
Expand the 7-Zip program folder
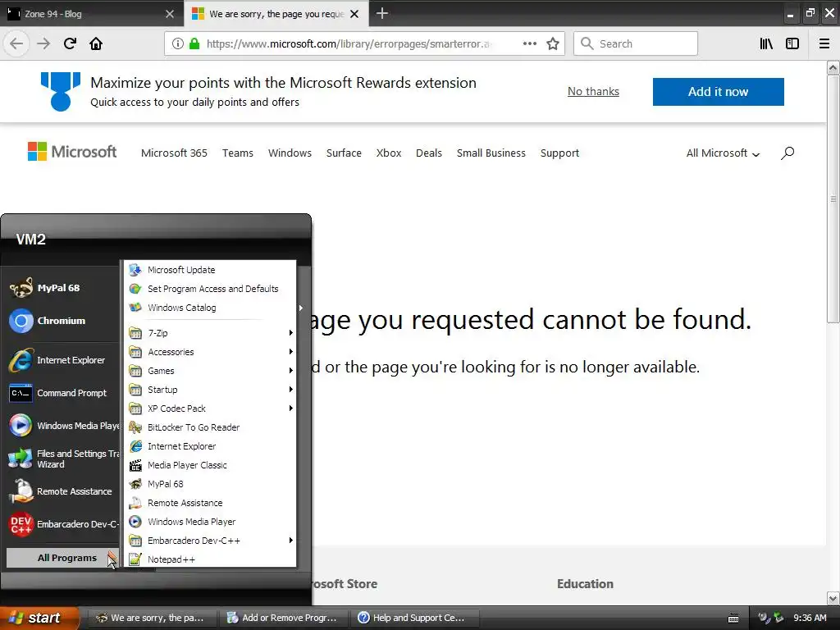pyautogui.click(x=210, y=333)
